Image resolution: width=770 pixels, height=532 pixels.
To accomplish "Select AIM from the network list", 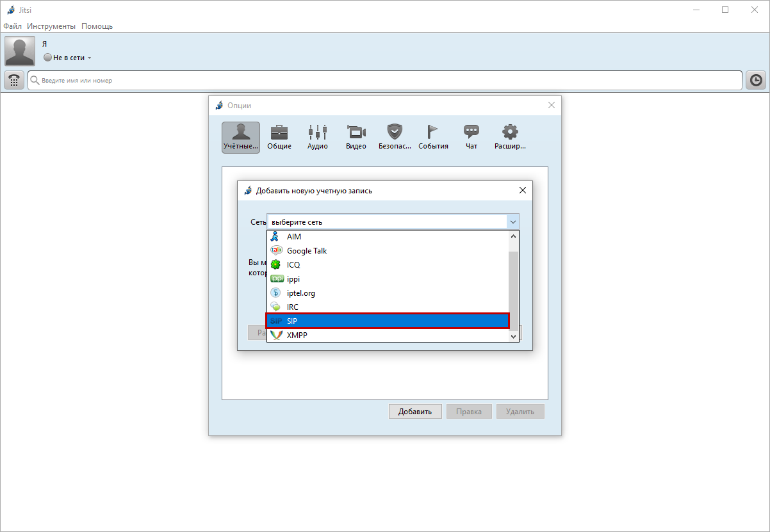I will coord(388,237).
